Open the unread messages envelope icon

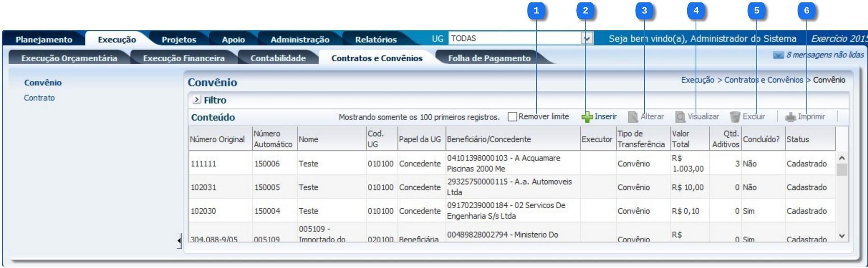coord(778,55)
